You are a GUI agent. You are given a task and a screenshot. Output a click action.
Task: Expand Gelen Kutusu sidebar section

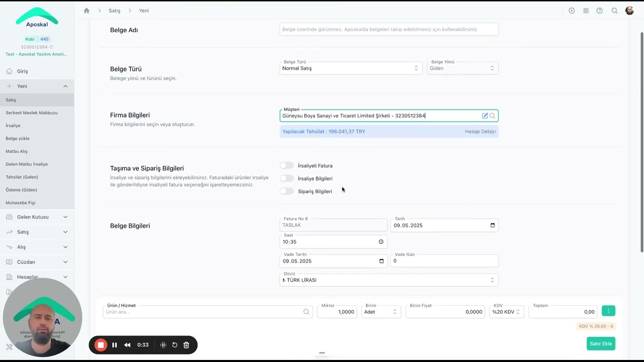pos(65,217)
